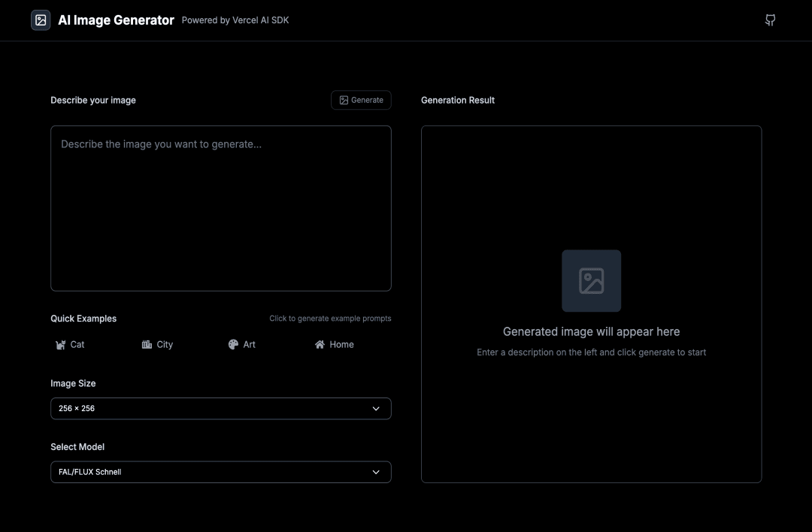Click the cat icon in Quick Examples

(x=61, y=345)
